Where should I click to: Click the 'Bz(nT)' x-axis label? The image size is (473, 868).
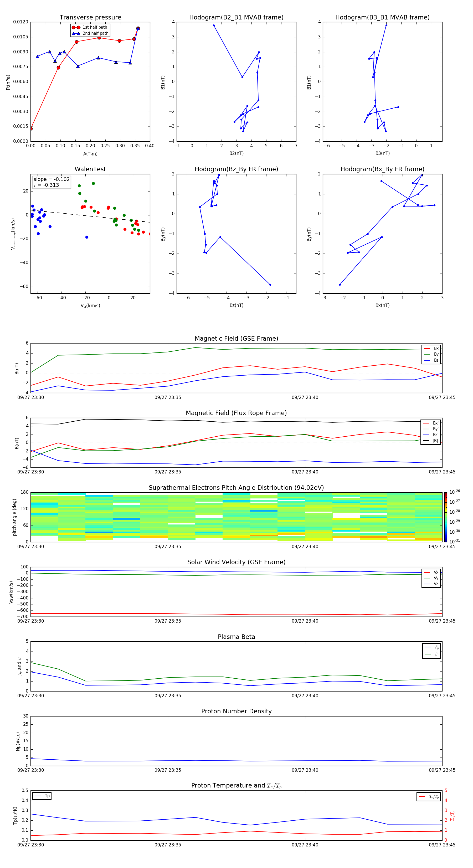click(x=236, y=305)
